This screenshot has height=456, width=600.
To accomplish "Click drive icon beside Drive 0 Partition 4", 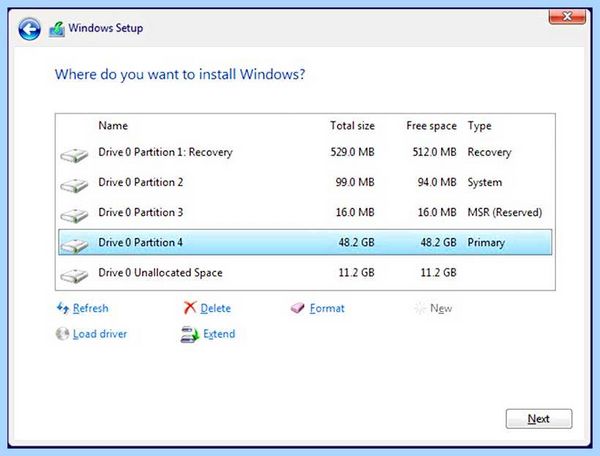I will (74, 246).
